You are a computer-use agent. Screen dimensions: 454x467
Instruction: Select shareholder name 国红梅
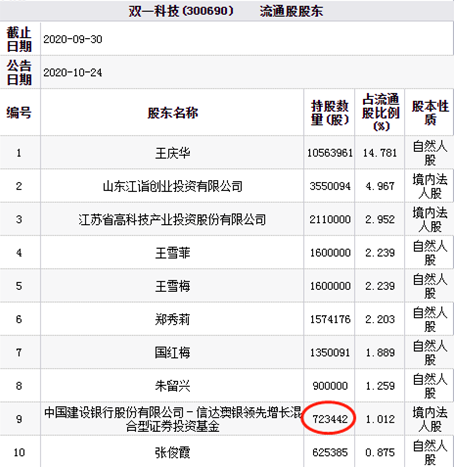pyautogui.click(x=172, y=352)
